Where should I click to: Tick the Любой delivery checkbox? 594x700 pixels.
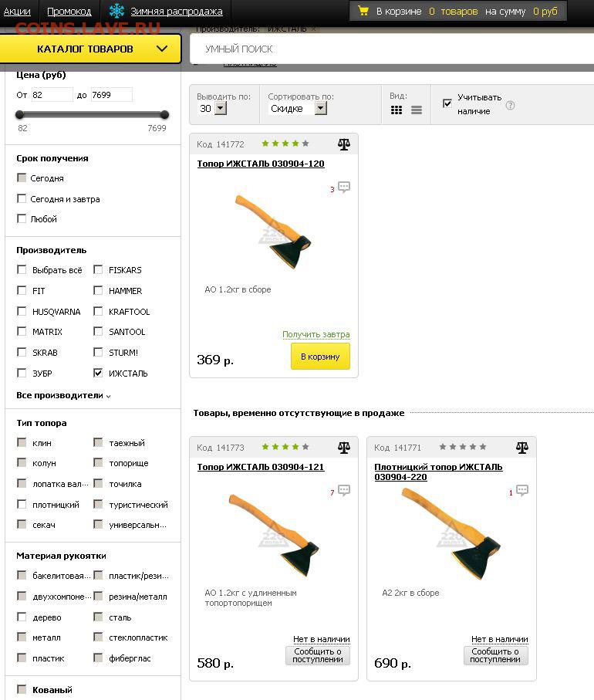(22, 218)
